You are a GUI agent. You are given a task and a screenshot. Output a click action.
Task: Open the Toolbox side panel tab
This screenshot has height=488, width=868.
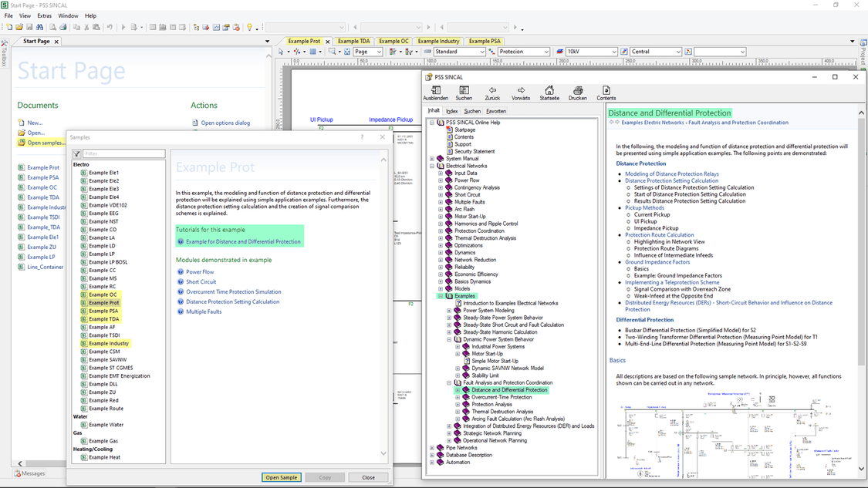pyautogui.click(x=4, y=53)
